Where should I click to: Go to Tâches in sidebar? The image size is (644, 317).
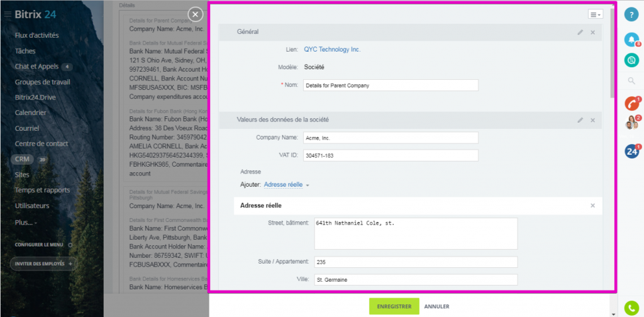coord(25,51)
